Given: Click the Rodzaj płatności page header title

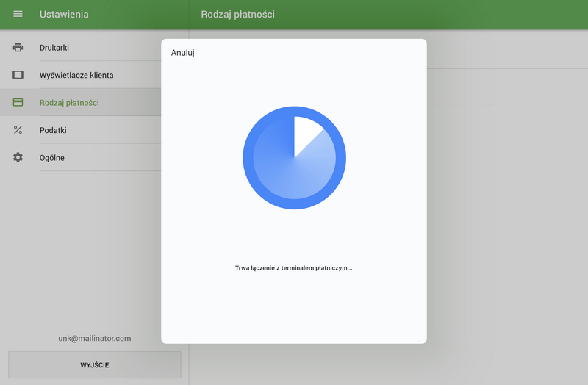Looking at the screenshot, I should click(237, 15).
